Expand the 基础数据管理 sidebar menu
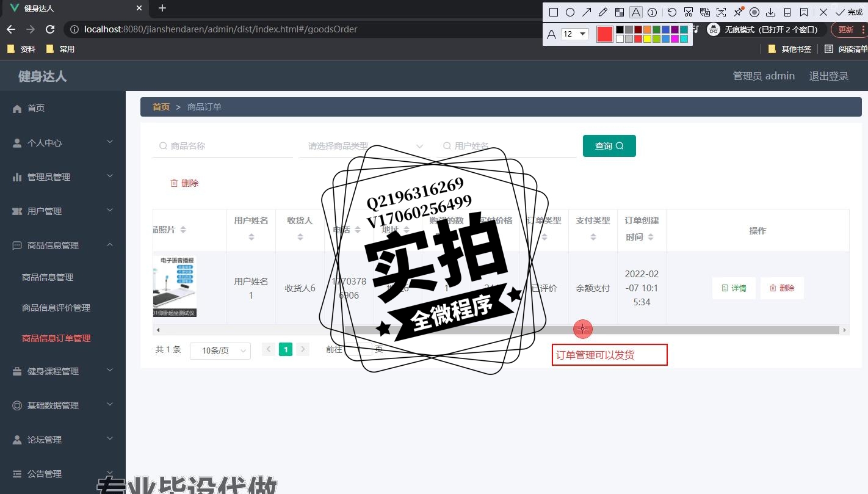868x494 pixels. (63, 405)
